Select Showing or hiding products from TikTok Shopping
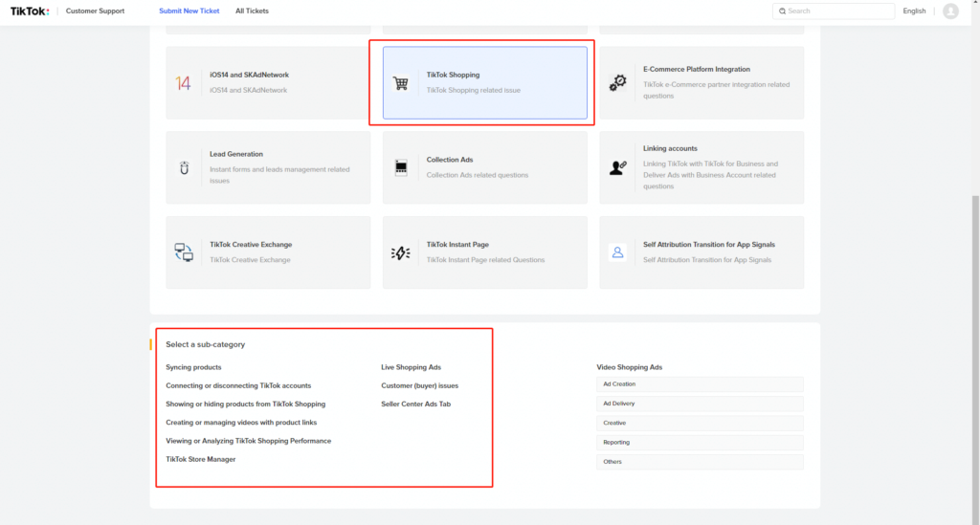 pos(246,404)
